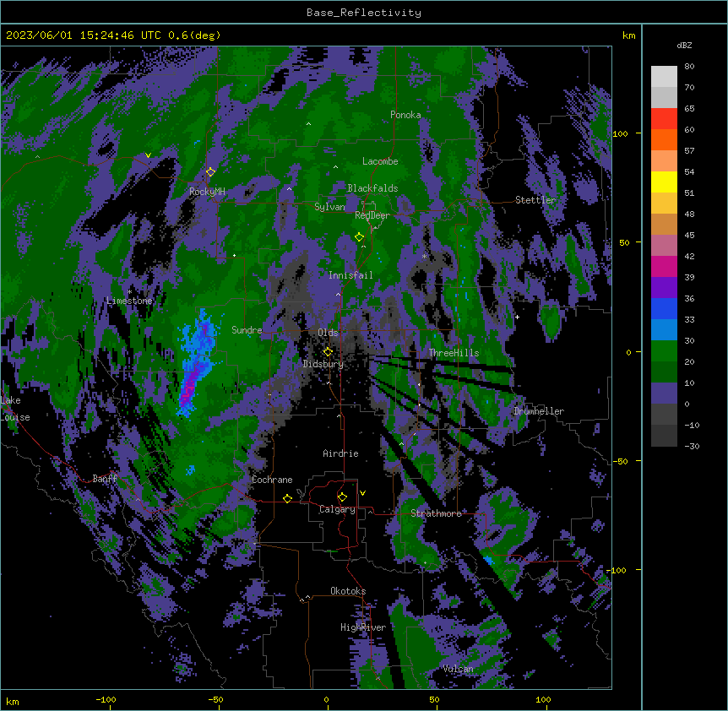Click the Cochrane city label
Screen dimensions: 728x711
click(272, 480)
